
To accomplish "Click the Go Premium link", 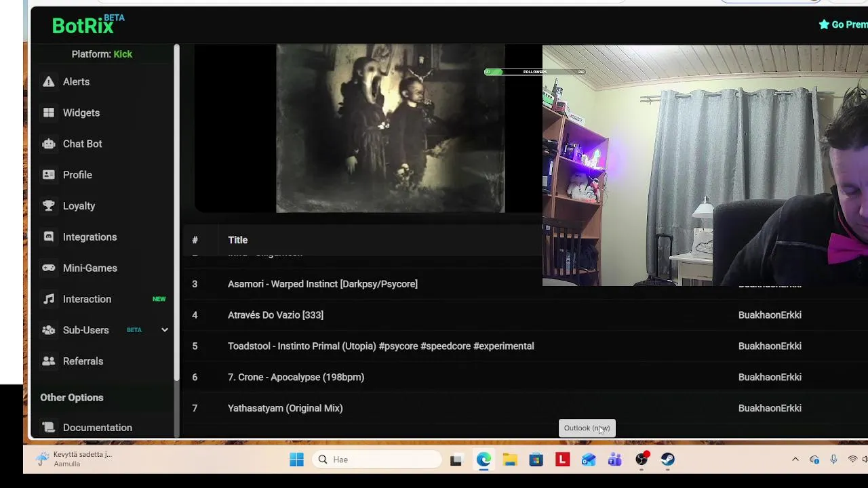I will click(843, 24).
